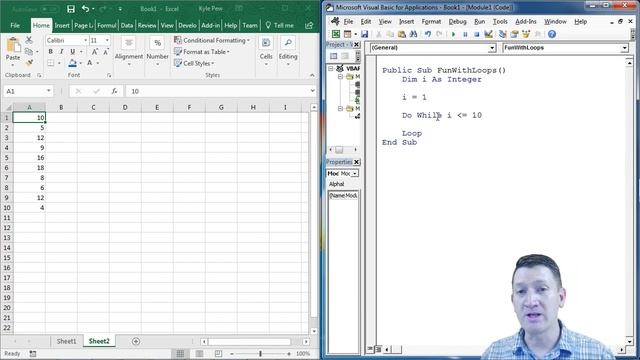Open the Calibri font name dropdown
This screenshot has width=640, height=360.
pyautogui.click(x=86, y=40)
